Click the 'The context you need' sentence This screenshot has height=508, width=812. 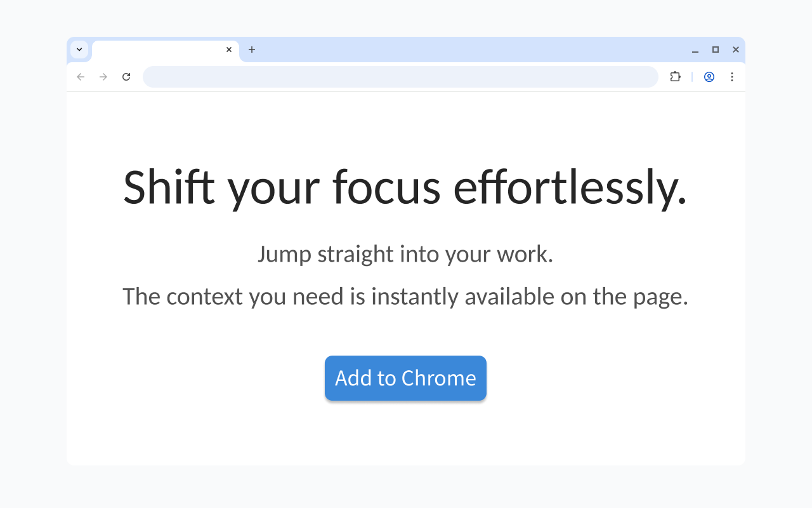(x=405, y=297)
